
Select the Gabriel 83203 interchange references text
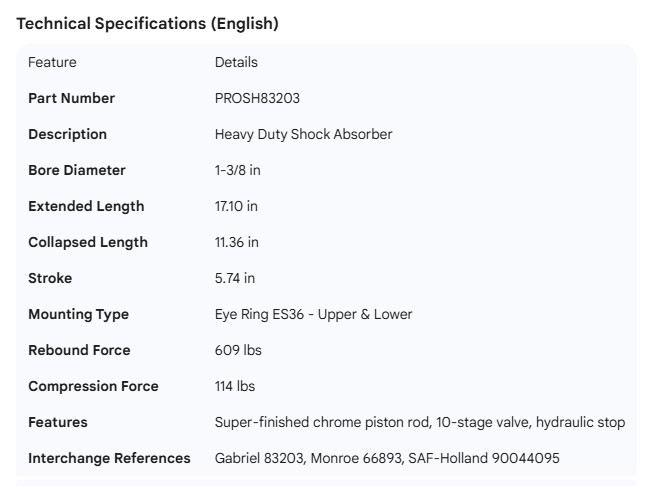[387, 458]
